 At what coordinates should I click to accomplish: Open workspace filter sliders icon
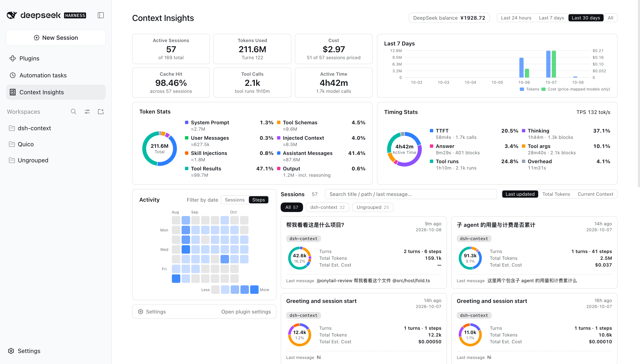coord(87,111)
